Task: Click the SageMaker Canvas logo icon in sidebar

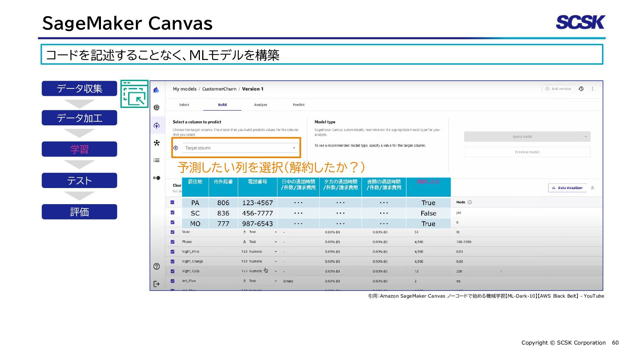Action: [156, 90]
